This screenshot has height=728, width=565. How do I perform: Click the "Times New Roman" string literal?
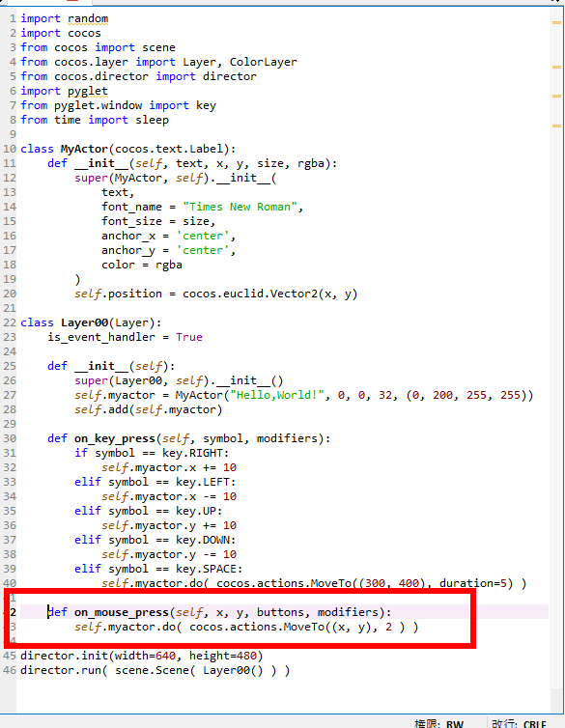[240, 207]
